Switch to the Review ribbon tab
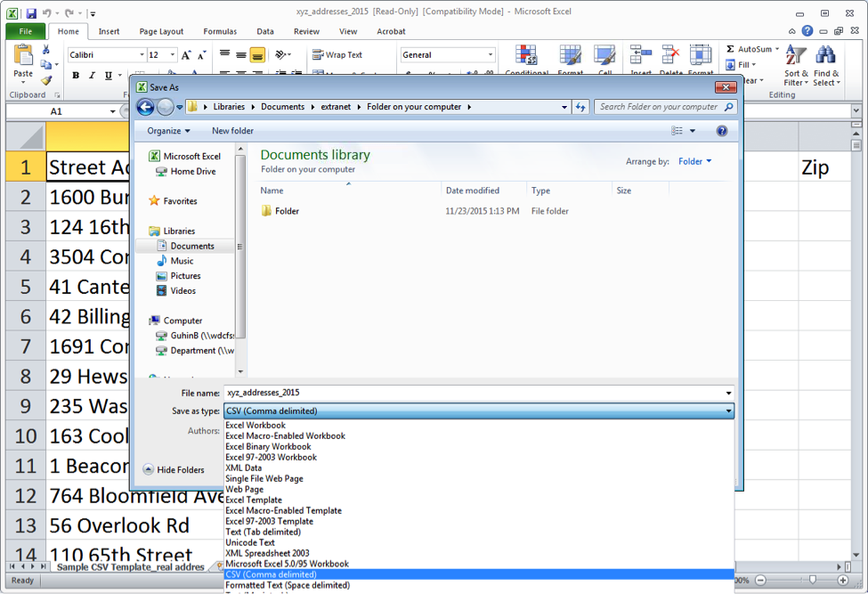Image resolution: width=868 pixels, height=594 pixels. [306, 30]
